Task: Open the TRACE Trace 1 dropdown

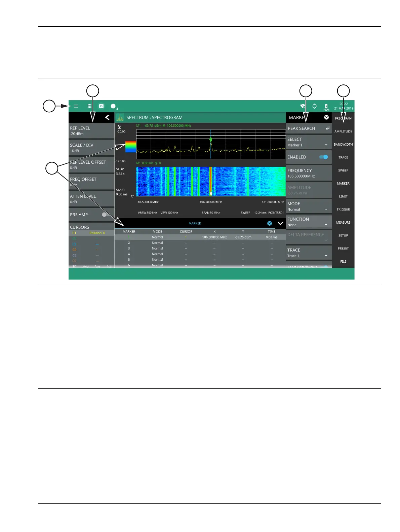Action: coord(309,253)
